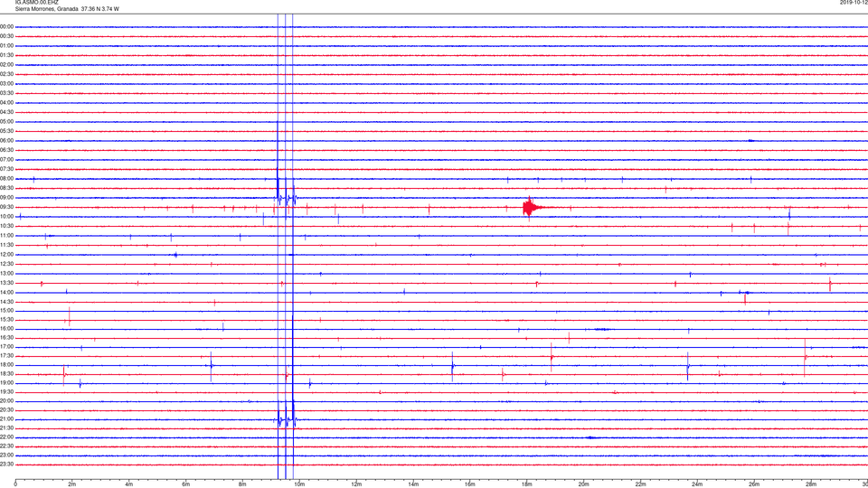Select the 19:30 trace time label
Viewport: 868px width, 488px height.
point(6,391)
